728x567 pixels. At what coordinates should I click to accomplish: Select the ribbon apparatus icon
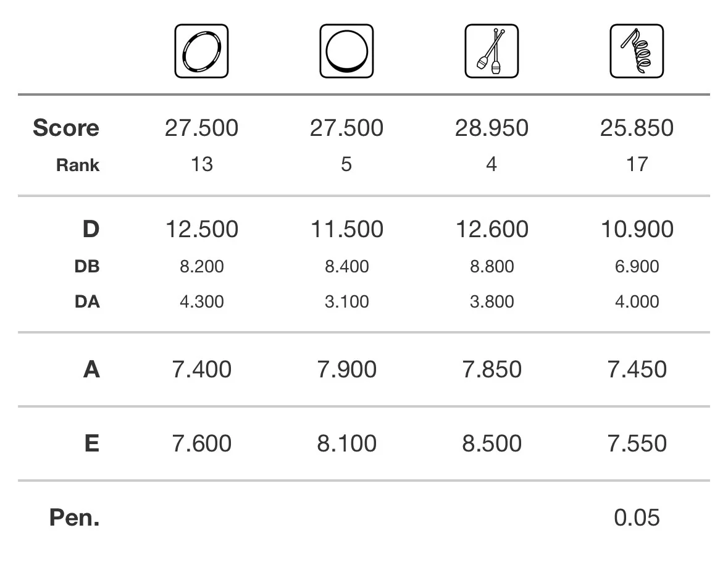(x=637, y=51)
